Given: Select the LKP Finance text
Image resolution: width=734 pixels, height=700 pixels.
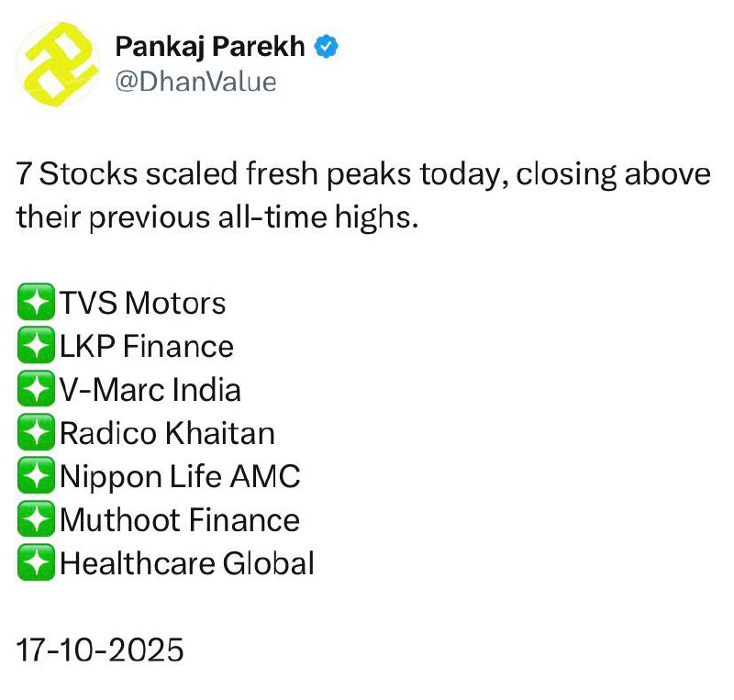Looking at the screenshot, I should coord(147,346).
